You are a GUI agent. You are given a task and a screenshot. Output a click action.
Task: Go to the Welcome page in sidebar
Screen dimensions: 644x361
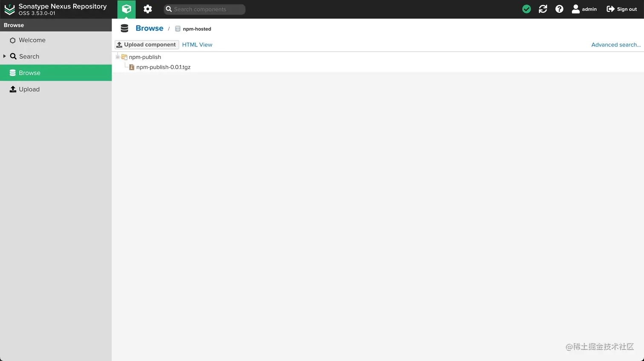tap(56, 40)
